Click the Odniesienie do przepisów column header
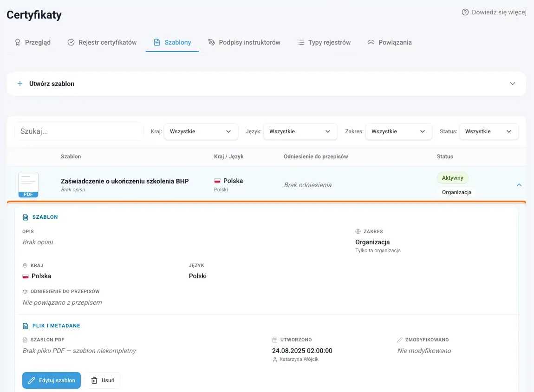 (316, 157)
